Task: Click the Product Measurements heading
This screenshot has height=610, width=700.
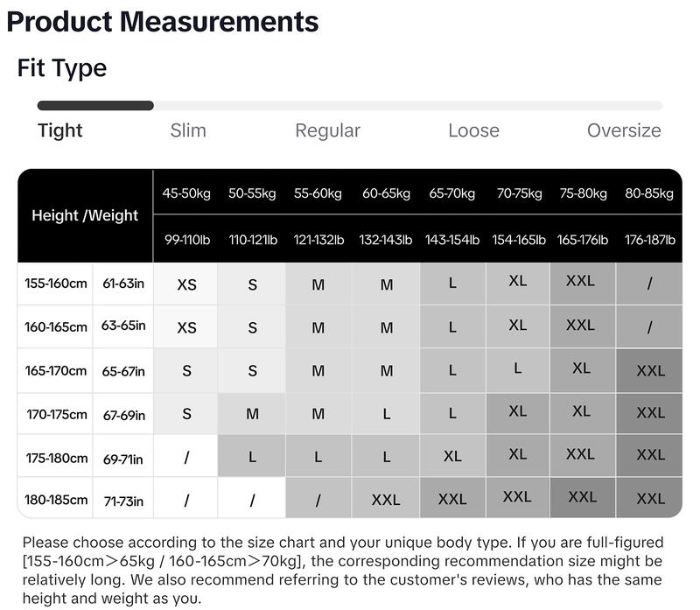Action: (x=163, y=21)
